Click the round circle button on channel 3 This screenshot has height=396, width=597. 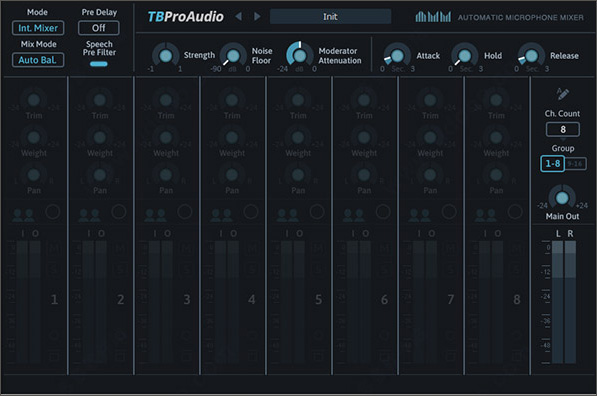click(x=185, y=212)
